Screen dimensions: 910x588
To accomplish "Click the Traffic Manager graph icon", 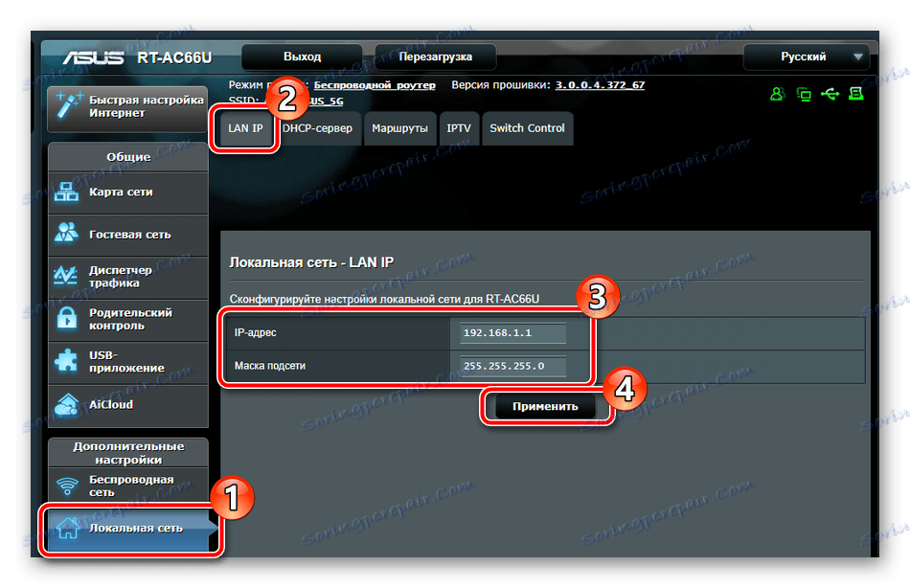I will [66, 276].
